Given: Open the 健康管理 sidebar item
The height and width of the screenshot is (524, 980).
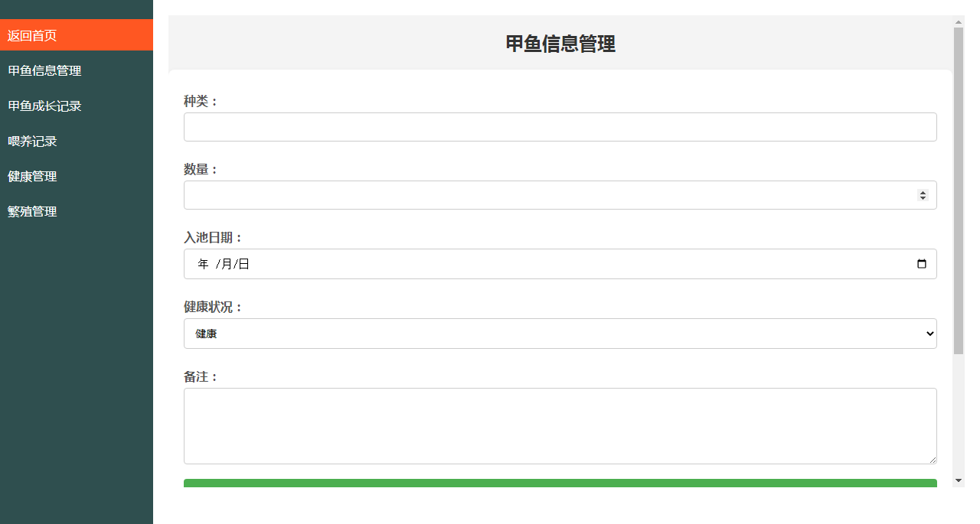Looking at the screenshot, I should (x=77, y=176).
